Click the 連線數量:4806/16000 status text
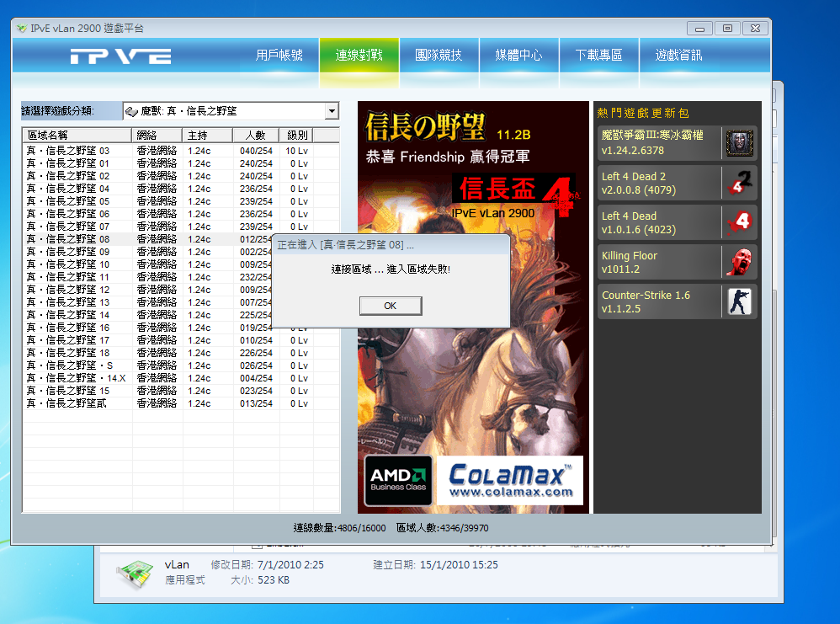Image resolution: width=840 pixels, height=624 pixels. click(x=340, y=528)
